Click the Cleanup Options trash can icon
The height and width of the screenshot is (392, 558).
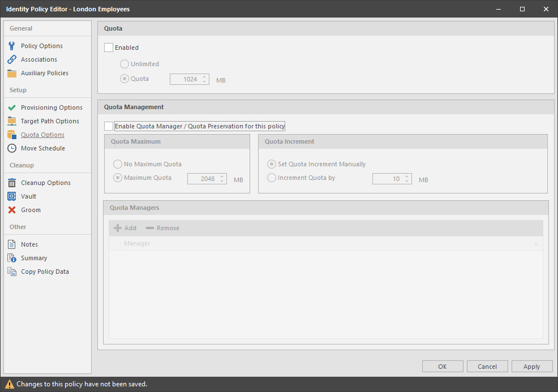[x=12, y=183]
